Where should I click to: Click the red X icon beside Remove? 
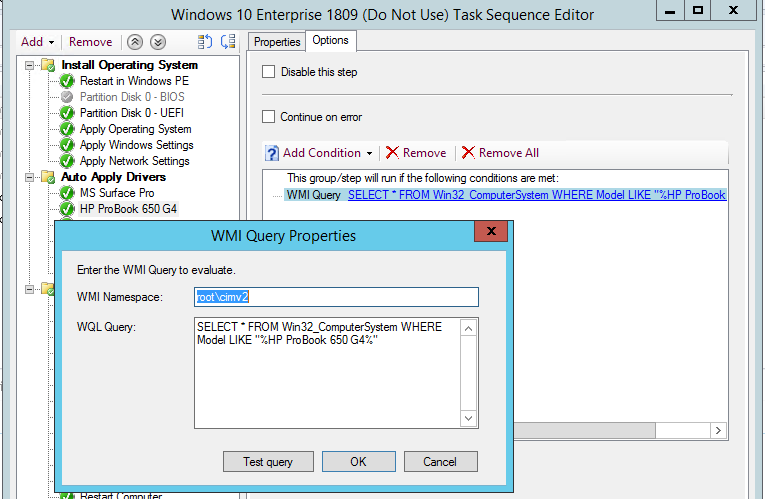(392, 153)
